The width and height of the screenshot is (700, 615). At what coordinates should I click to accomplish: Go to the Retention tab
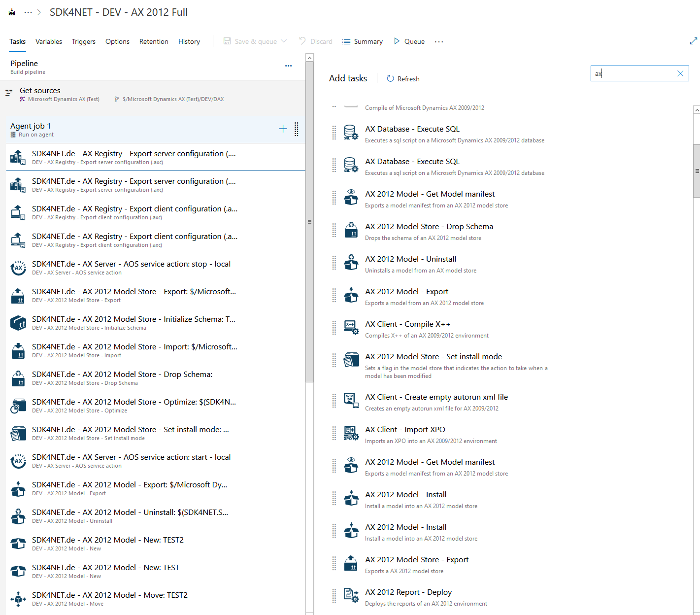154,41
